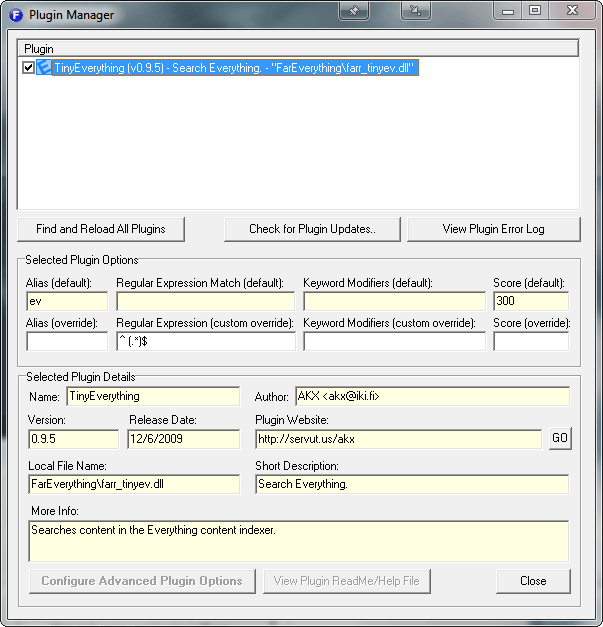Click the Keyword Modifiers (default) field
This screenshot has width=603, height=627.
[394, 301]
